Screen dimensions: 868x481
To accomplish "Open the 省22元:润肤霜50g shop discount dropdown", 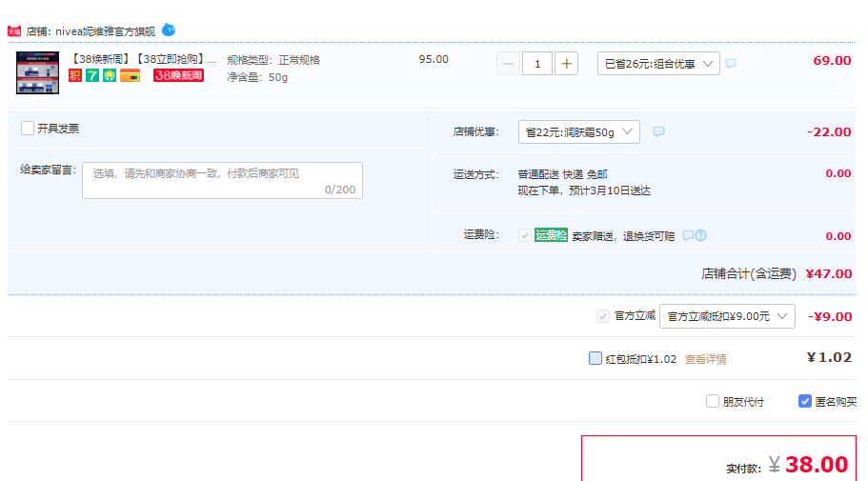I will click(579, 131).
